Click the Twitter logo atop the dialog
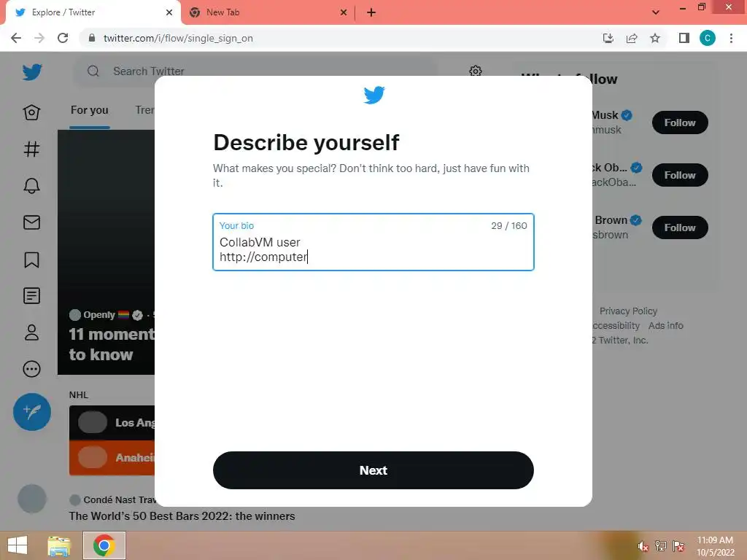Viewport: 747px width, 560px height. 374,95
